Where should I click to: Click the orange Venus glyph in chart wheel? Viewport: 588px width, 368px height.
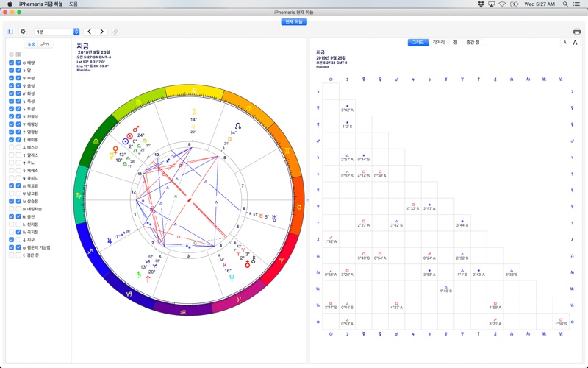pyautogui.click(x=116, y=150)
